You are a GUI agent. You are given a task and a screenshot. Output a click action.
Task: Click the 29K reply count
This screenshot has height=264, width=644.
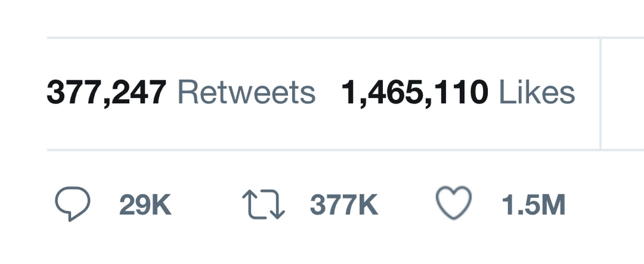coord(145,205)
